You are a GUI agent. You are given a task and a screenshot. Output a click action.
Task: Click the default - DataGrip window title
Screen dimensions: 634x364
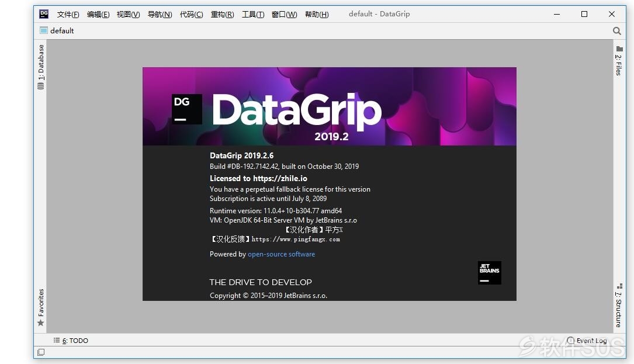pyautogui.click(x=379, y=14)
